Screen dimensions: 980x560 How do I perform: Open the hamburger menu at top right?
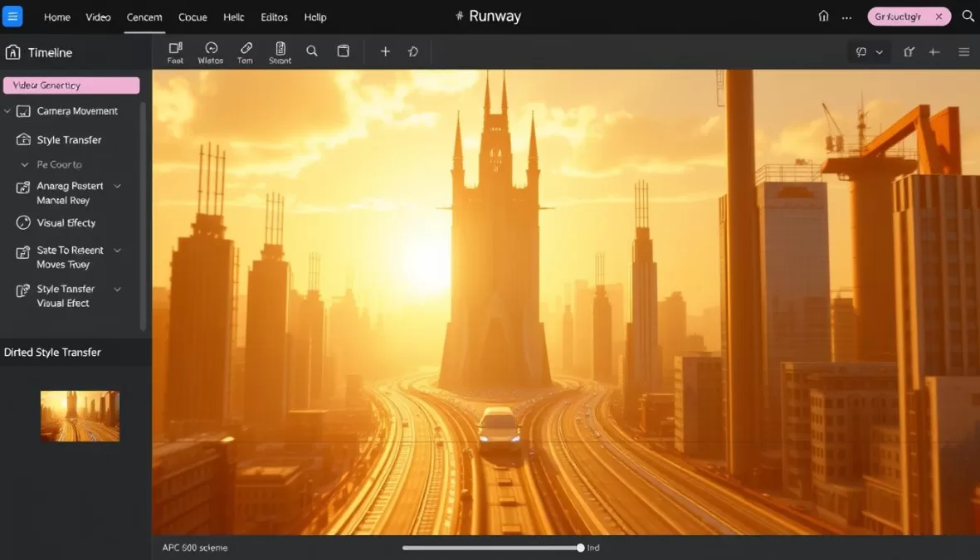click(x=963, y=51)
